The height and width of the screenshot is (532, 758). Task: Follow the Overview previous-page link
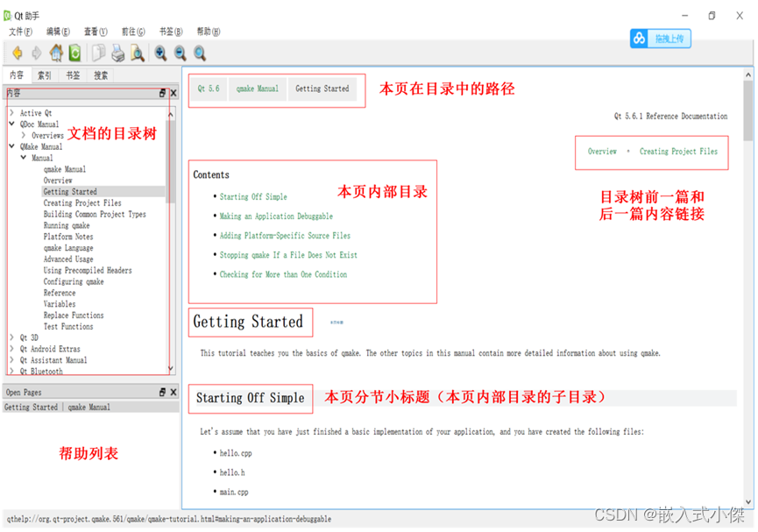[x=602, y=152]
